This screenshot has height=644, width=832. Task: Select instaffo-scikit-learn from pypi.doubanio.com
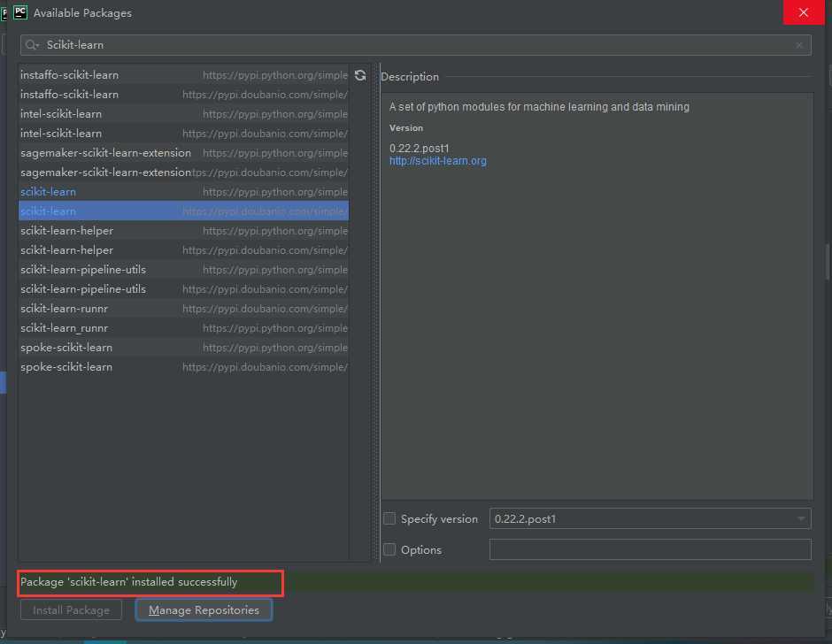(183, 95)
